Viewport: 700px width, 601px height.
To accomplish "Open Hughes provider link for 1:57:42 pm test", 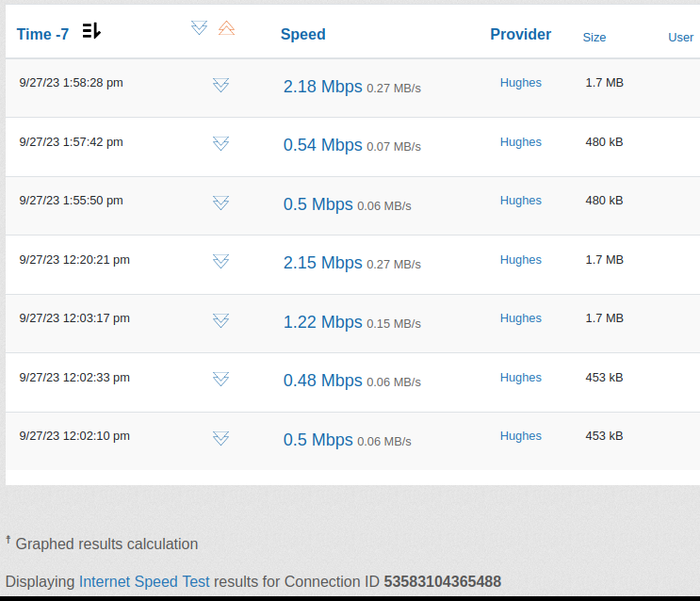I will 520,142.
